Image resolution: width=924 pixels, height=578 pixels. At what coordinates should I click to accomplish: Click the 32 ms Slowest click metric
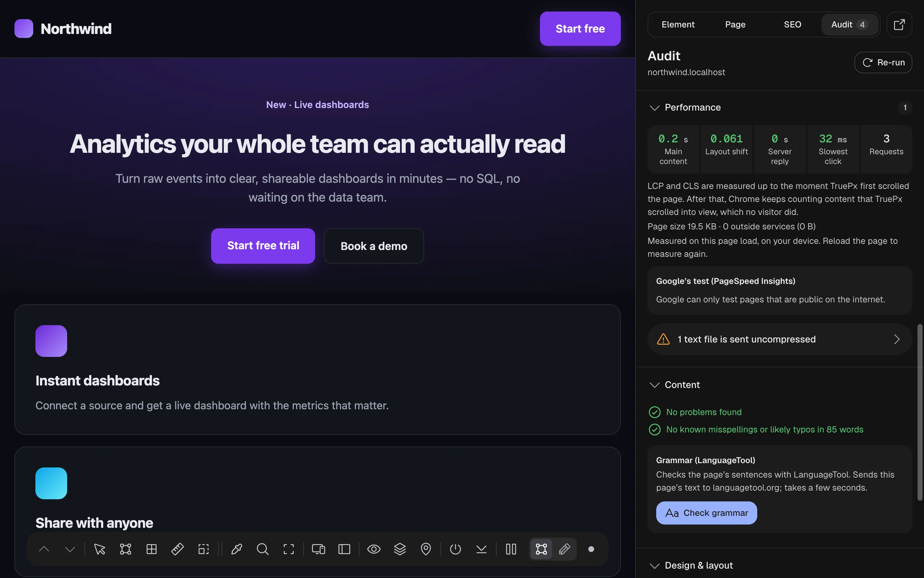tap(833, 150)
